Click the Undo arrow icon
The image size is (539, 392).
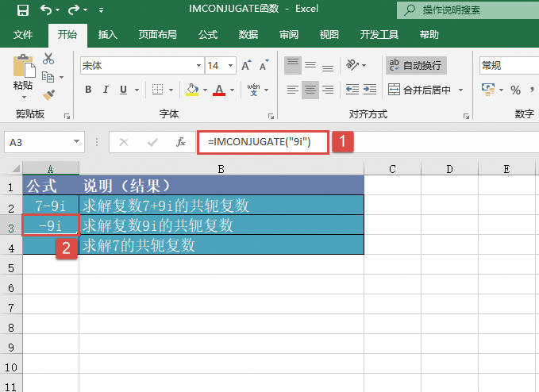46,10
